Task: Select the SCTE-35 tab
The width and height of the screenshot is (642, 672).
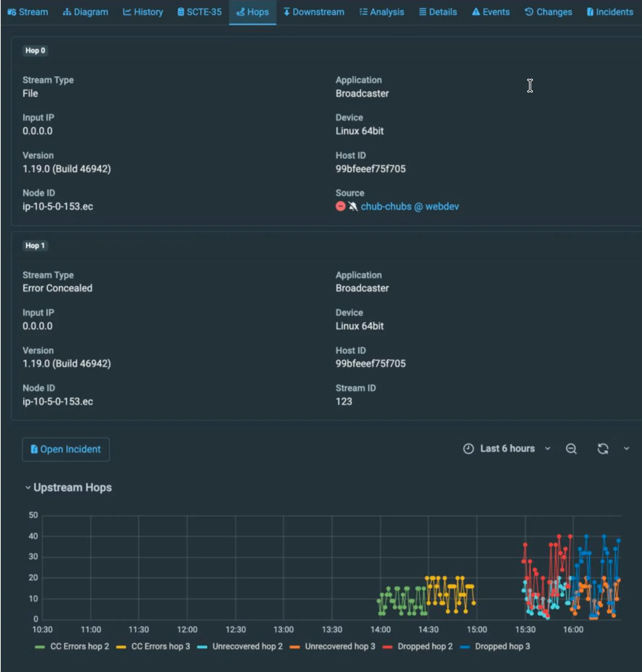Action: coord(199,12)
